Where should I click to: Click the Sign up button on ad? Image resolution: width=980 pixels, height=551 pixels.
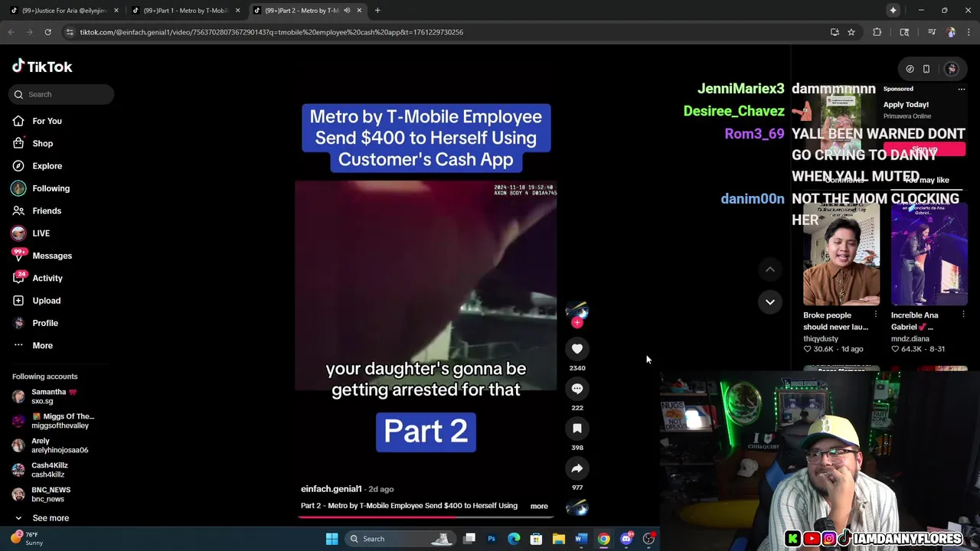[924, 149]
